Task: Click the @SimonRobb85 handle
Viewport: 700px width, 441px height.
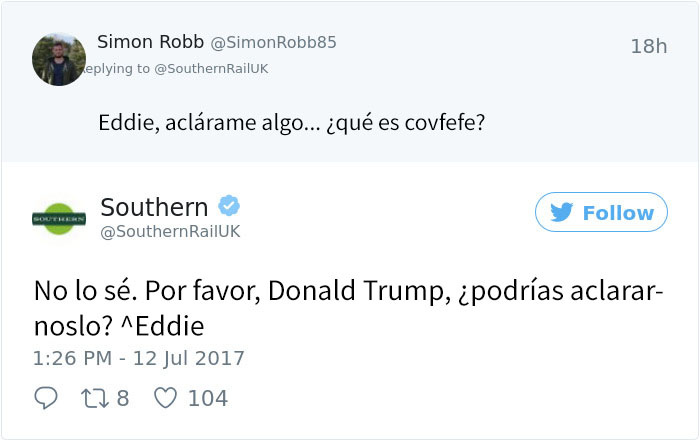Action: coord(273,42)
